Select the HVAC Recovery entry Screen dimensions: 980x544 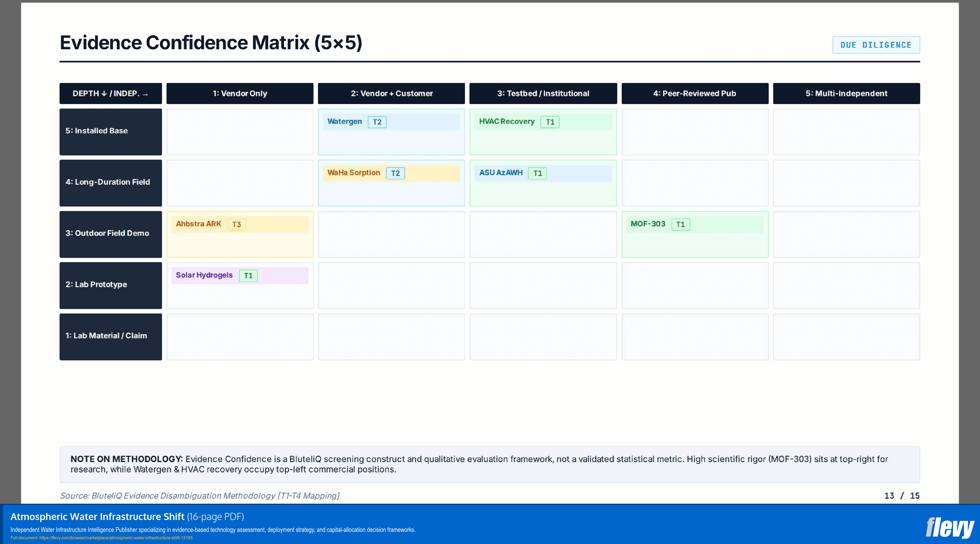pos(543,122)
